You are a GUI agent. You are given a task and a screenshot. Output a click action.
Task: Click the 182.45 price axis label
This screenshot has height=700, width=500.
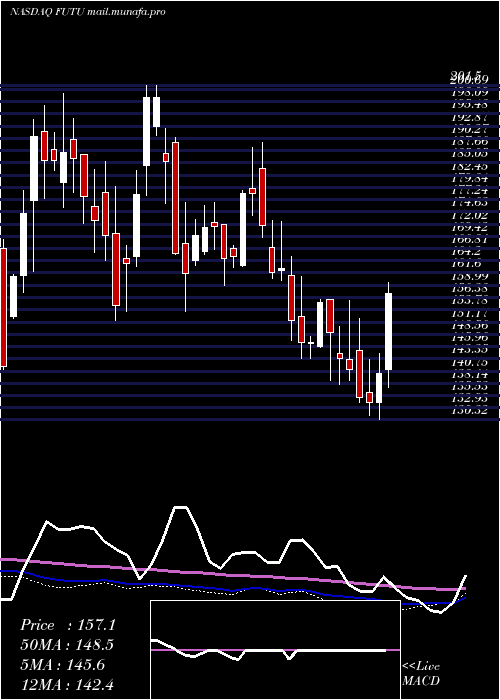(469, 167)
